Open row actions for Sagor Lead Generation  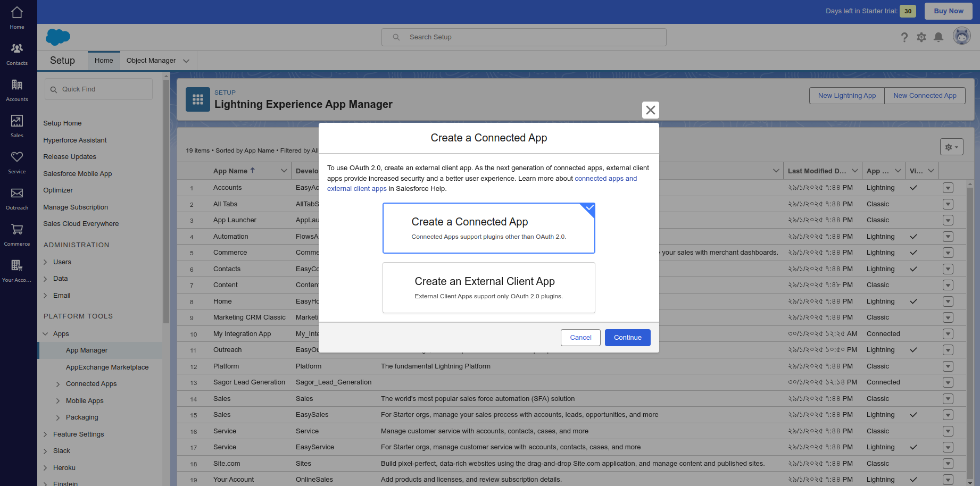(948, 382)
